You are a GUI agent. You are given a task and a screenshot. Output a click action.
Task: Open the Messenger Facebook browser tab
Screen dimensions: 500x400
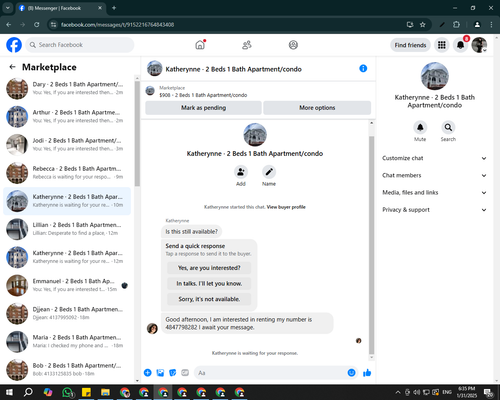[x=61, y=8]
